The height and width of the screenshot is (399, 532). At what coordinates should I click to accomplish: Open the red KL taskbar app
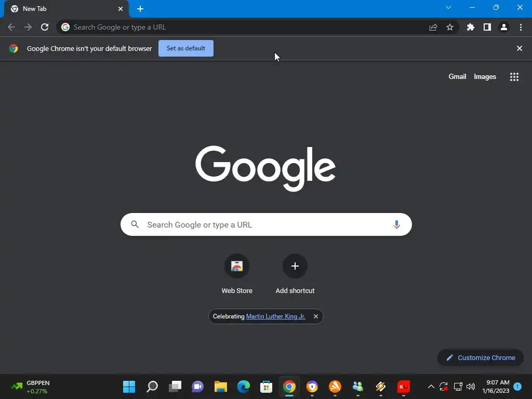pyautogui.click(x=403, y=387)
